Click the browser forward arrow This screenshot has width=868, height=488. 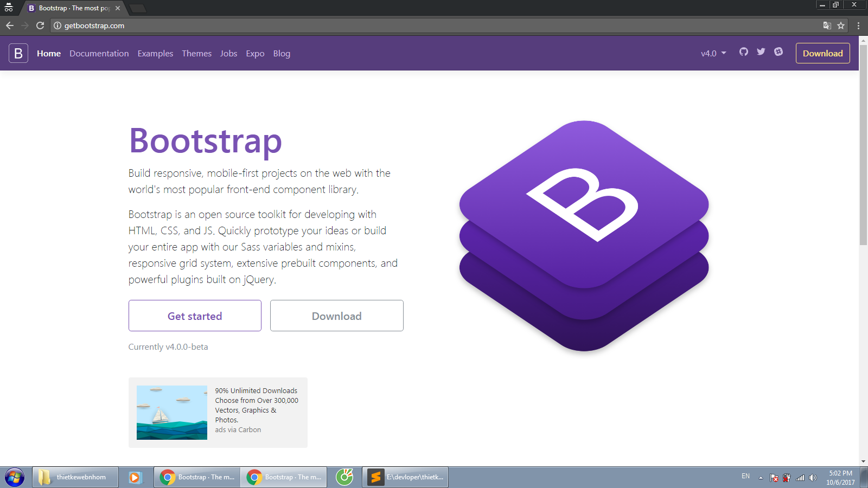click(x=25, y=25)
